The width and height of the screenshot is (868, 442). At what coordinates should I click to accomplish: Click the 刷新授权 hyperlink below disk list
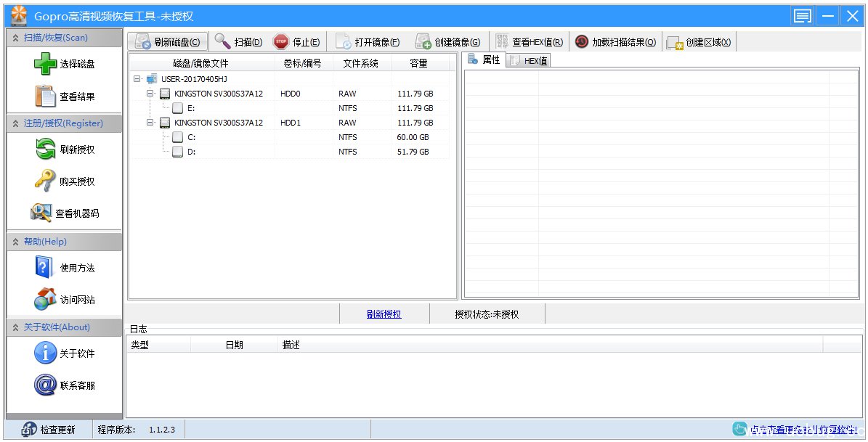384,314
